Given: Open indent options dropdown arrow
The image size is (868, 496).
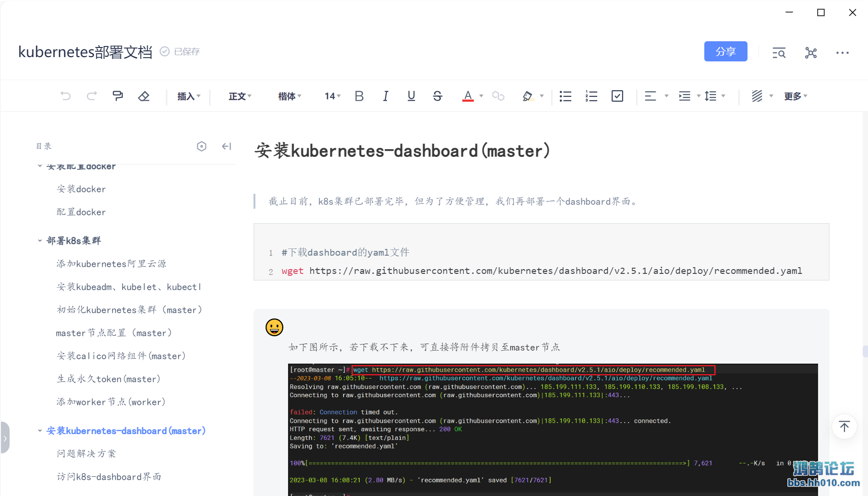Looking at the screenshot, I should click(699, 96).
